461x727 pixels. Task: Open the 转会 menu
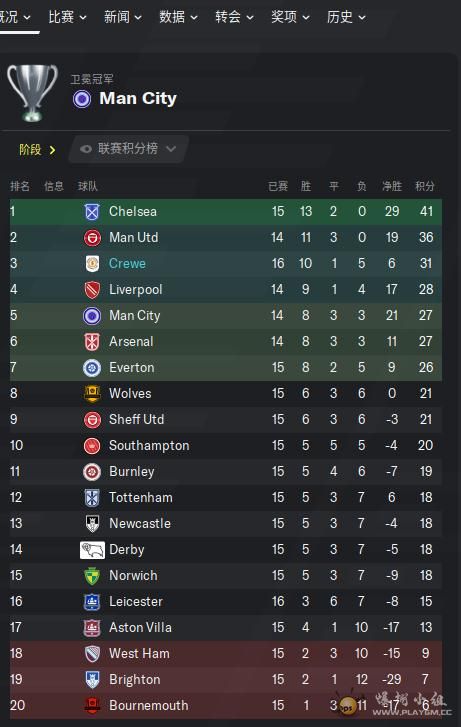(234, 17)
